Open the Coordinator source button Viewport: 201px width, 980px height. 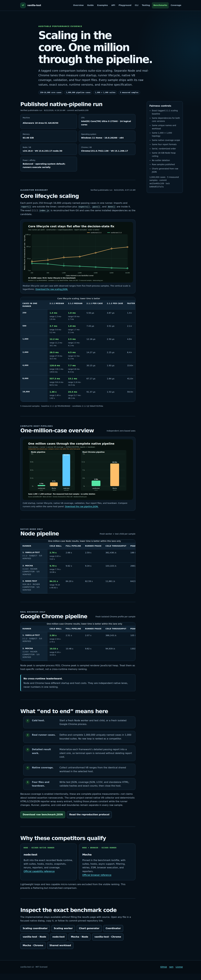tap(113, 928)
